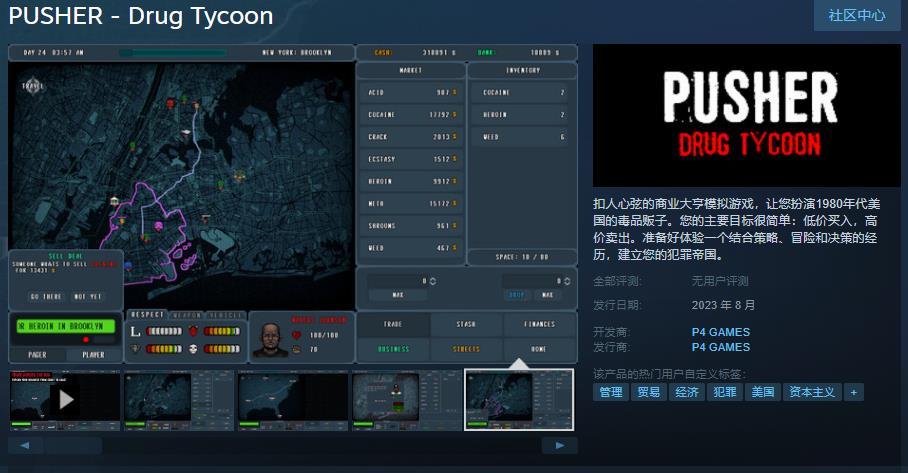Image resolution: width=908 pixels, height=473 pixels.
Task: Click the PUSHER Drug Tycoon logo image
Action: 746,116
